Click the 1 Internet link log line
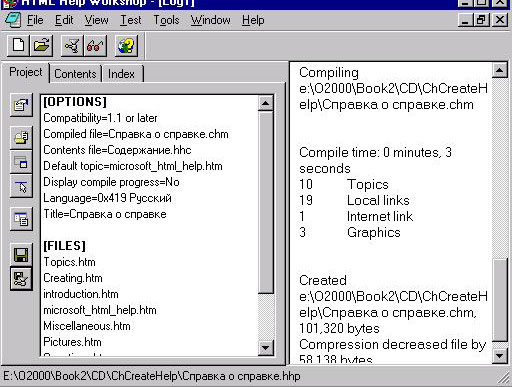 356,216
